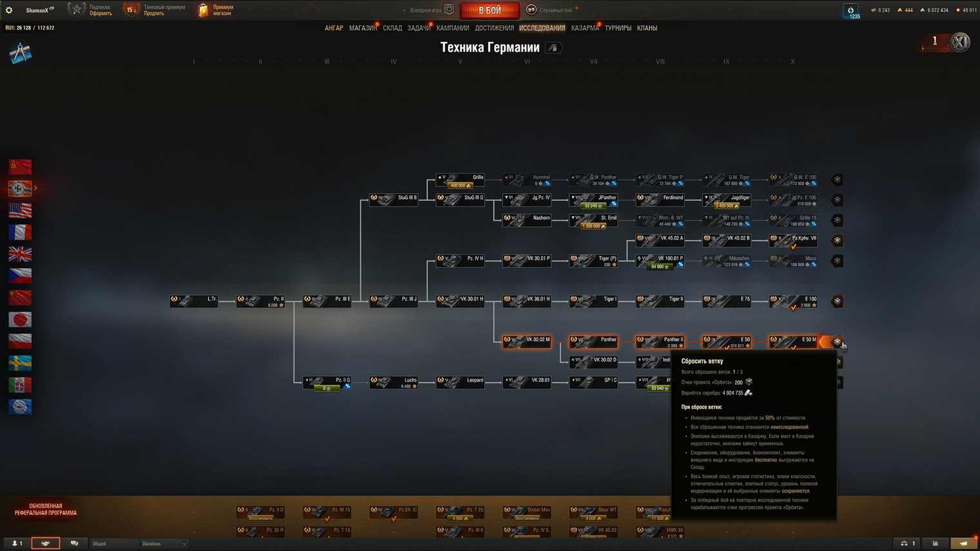The image size is (980, 551).
Task: Go to the СКЛАД tab
Action: point(392,28)
